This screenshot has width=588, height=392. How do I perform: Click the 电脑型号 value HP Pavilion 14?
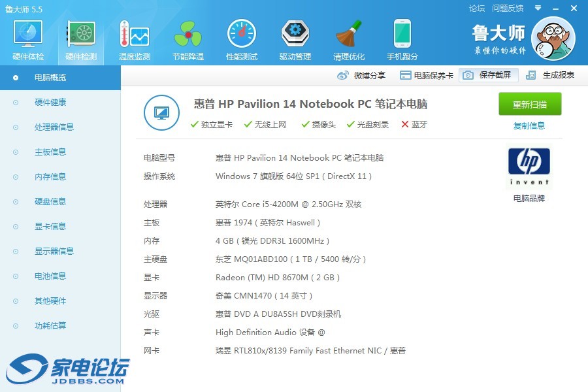coord(300,158)
